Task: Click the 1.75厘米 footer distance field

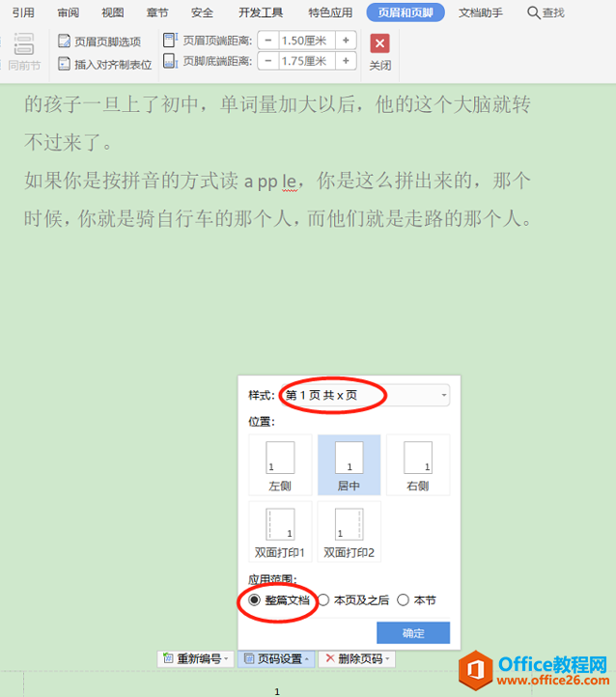Action: click(x=307, y=61)
